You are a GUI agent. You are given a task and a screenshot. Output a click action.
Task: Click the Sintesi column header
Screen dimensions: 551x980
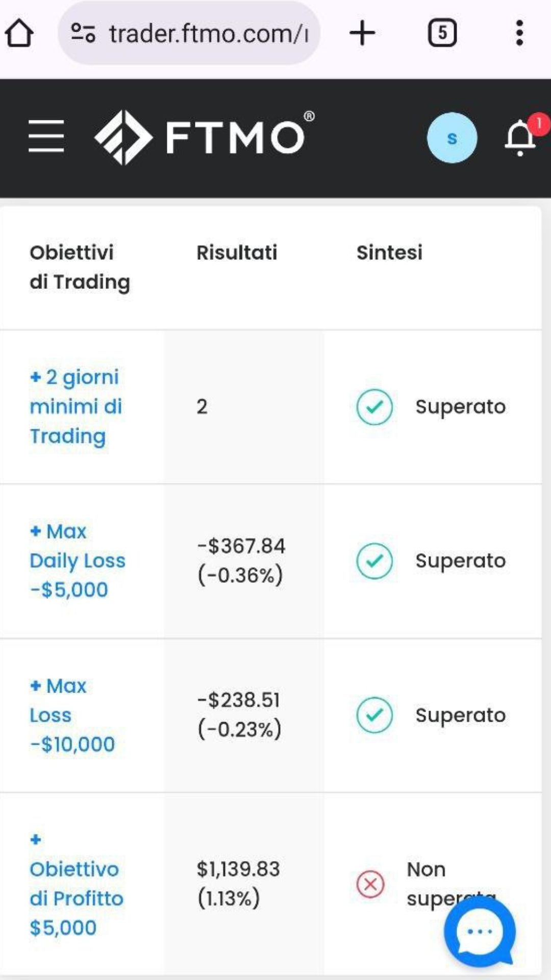[x=389, y=252]
